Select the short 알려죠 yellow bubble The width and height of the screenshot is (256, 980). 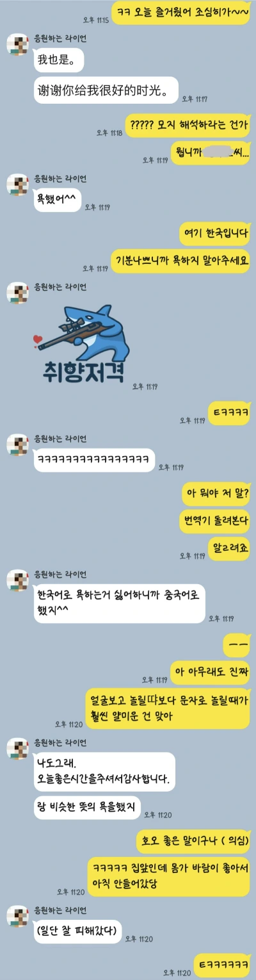click(x=229, y=547)
